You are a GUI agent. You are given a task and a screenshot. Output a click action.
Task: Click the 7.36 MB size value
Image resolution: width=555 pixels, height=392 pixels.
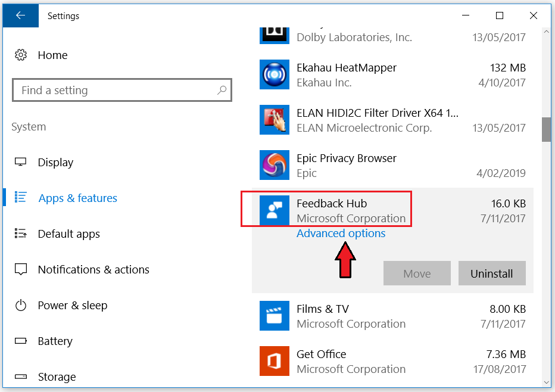pos(506,354)
